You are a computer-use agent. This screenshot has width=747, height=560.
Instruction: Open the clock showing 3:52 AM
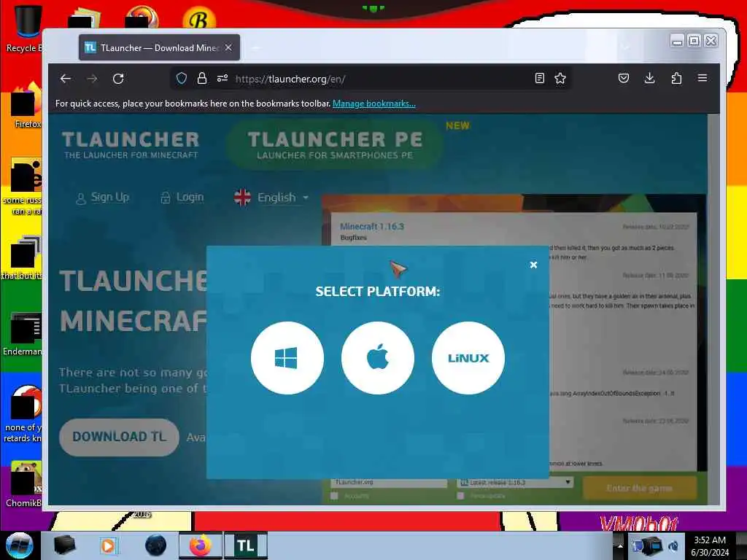coord(710,545)
